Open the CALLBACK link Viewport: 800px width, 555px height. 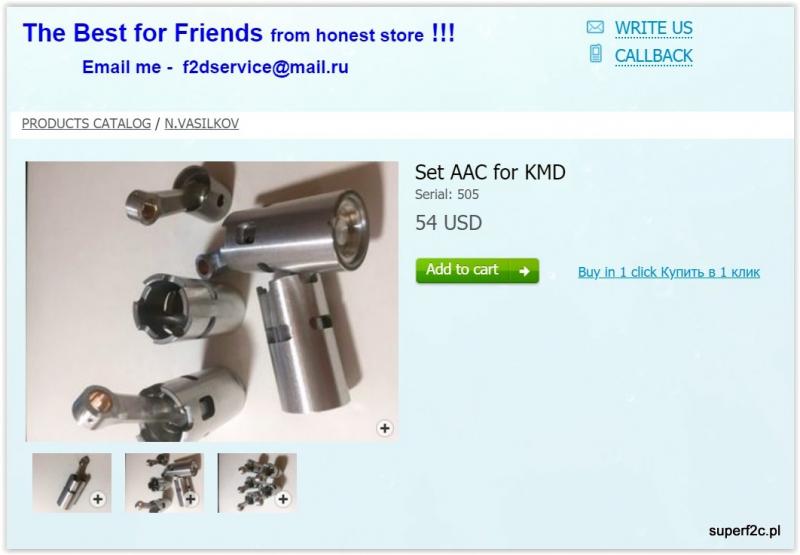[654, 56]
